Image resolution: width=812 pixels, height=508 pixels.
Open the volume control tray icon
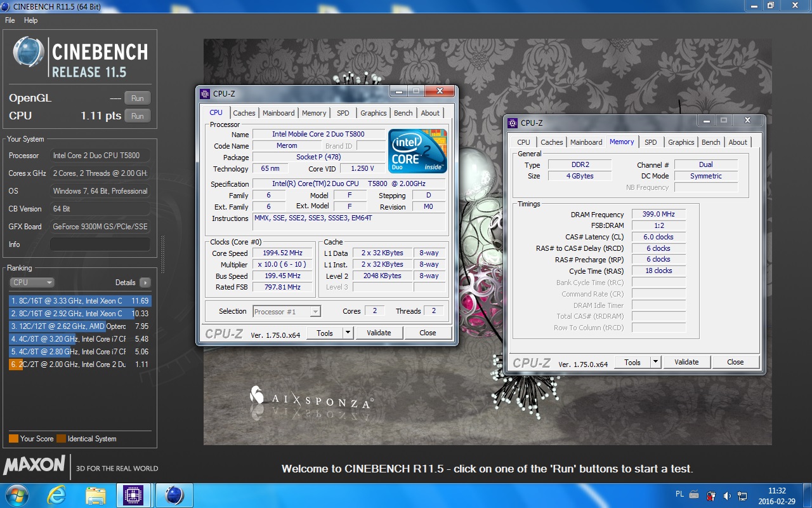(727, 495)
